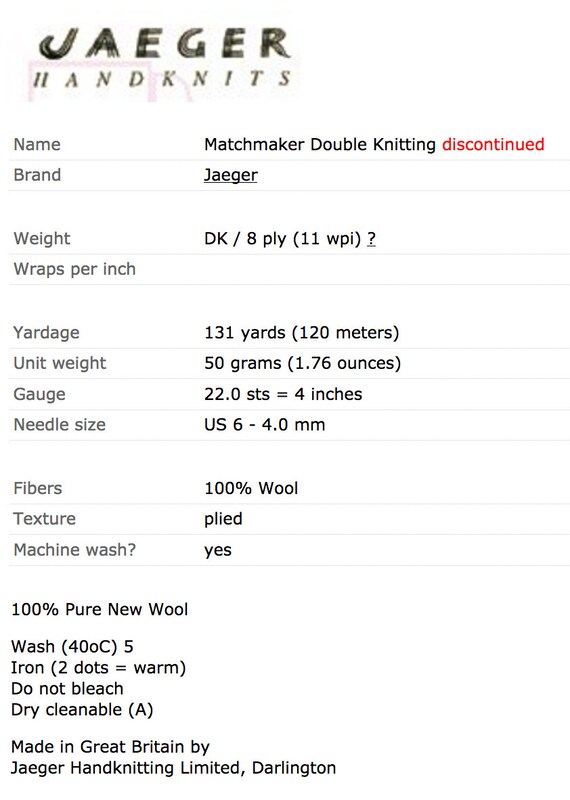
Task: Click the red discontinued label
Action: [493, 144]
